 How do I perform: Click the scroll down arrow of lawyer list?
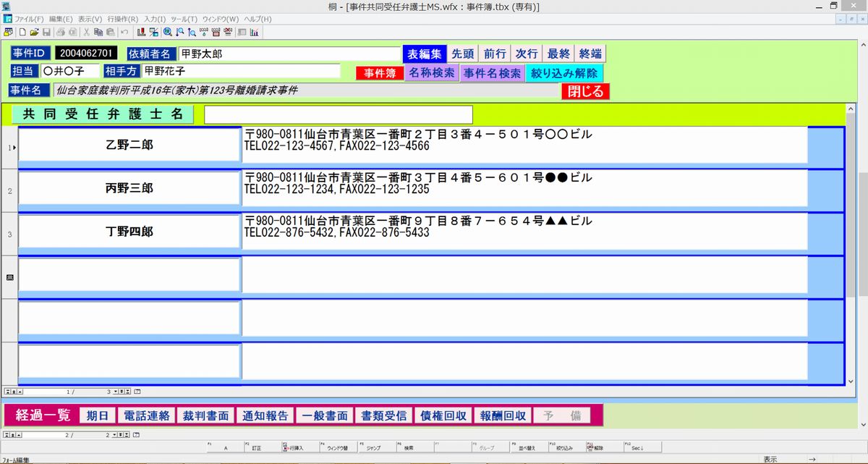coord(851,380)
